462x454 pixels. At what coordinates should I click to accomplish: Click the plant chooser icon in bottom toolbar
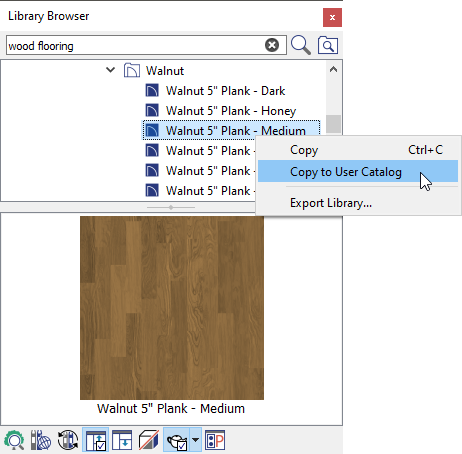point(14,440)
